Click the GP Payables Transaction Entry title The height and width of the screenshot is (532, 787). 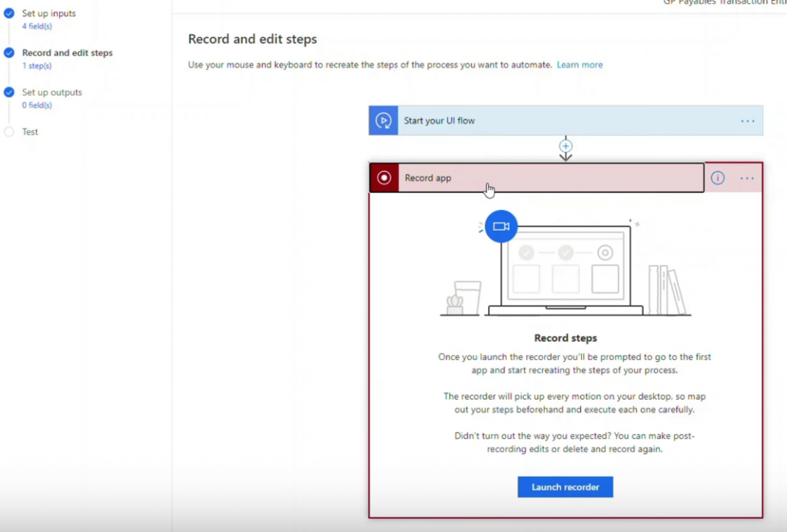[x=722, y=3]
